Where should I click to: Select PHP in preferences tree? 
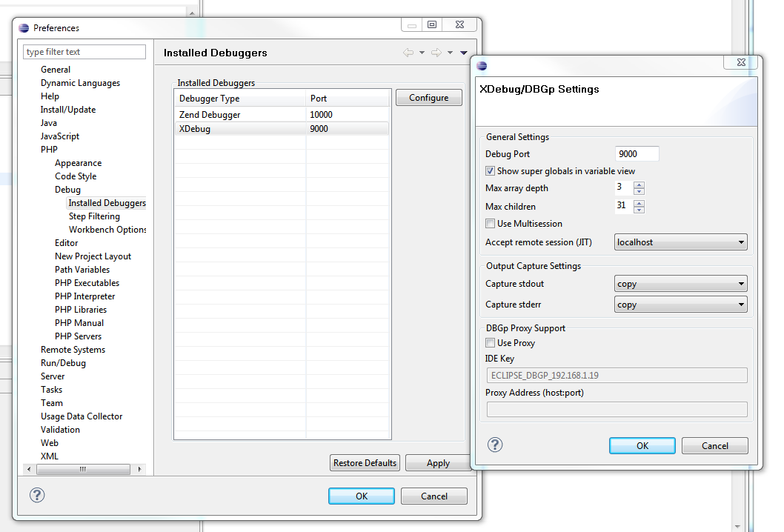[x=49, y=150]
